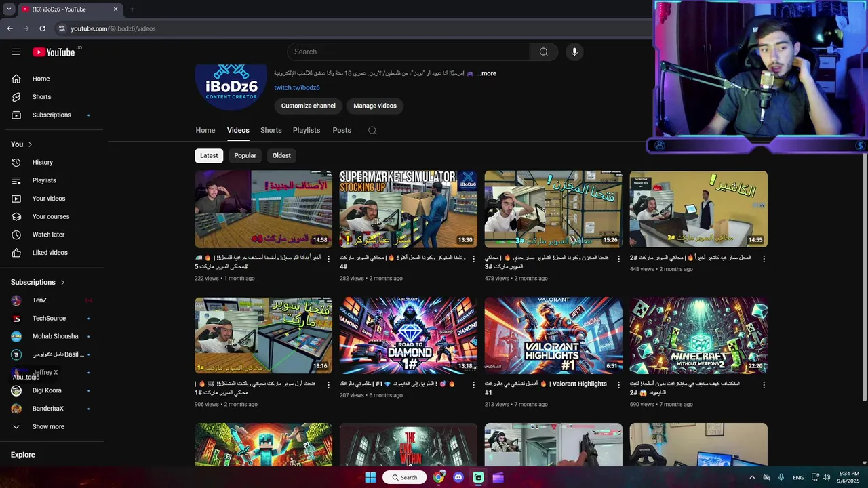Expand the You section chevron
868x488 pixels.
(x=30, y=144)
